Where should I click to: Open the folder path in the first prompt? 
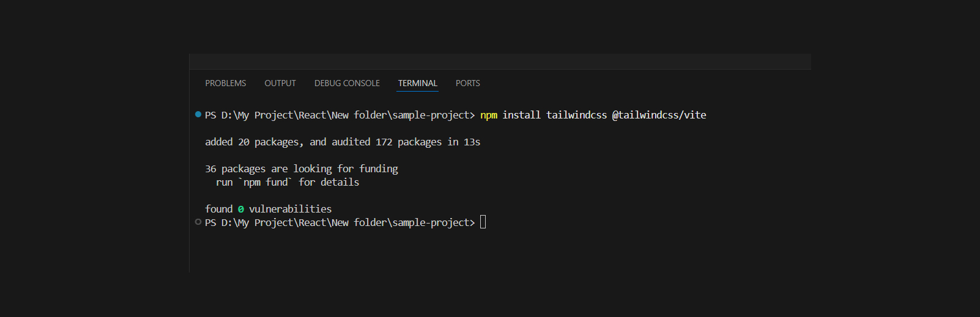click(345, 115)
